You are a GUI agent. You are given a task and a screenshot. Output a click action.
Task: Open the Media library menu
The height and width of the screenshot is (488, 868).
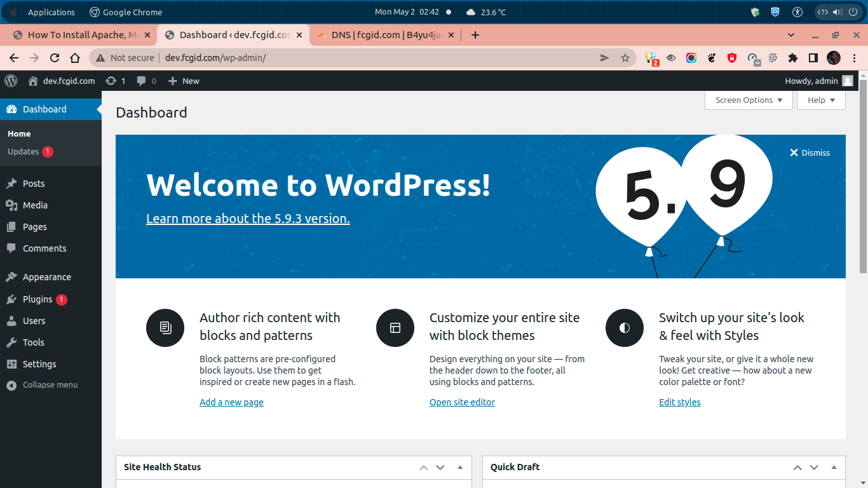point(51,205)
